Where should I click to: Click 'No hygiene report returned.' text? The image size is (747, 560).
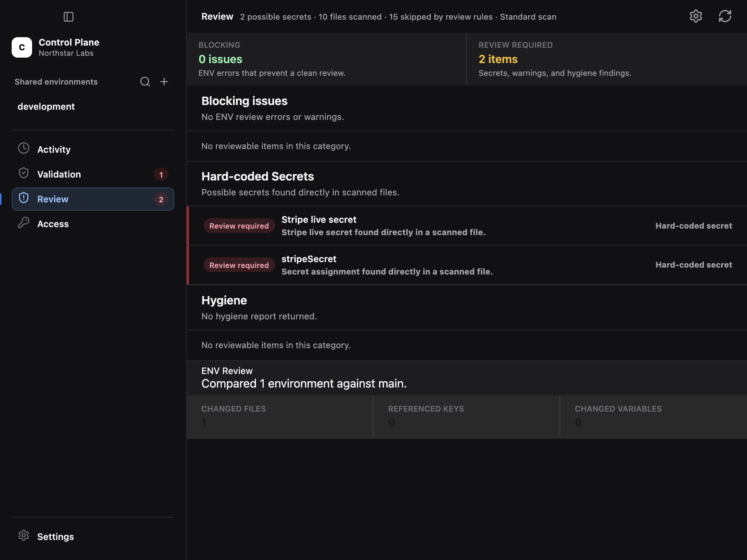(x=259, y=316)
